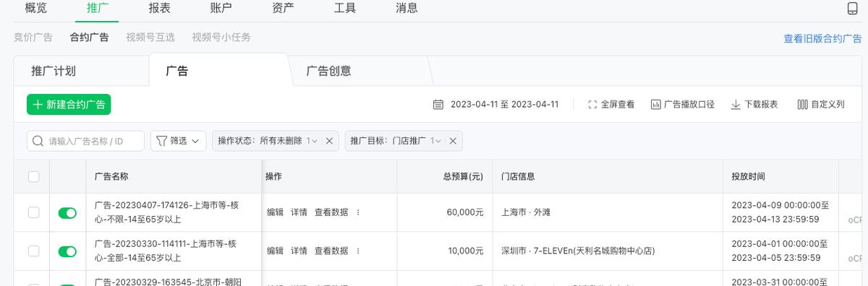Screen dimensions: 868x286
Task: Switch to 视频号互选 sub-navigation
Action: [150, 38]
